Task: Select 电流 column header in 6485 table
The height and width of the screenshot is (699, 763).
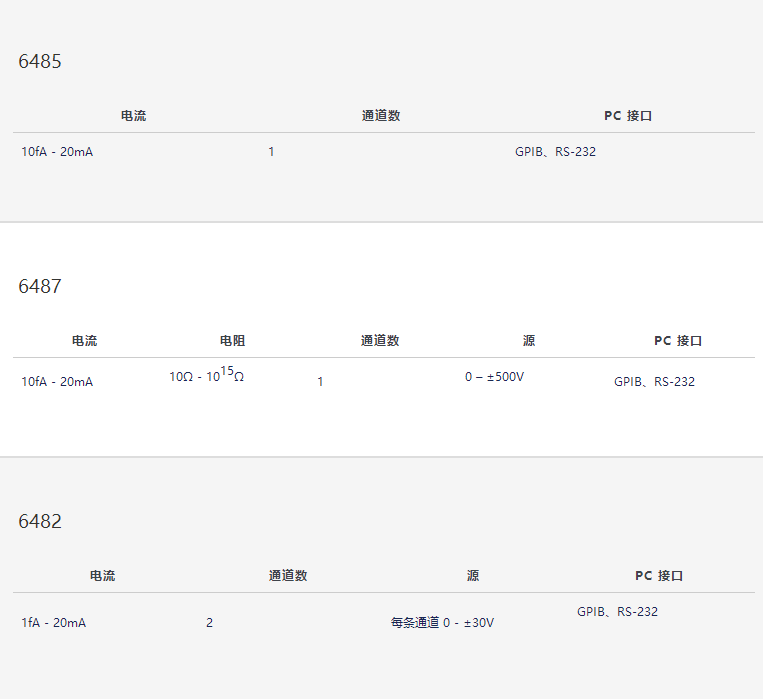Action: 133,116
